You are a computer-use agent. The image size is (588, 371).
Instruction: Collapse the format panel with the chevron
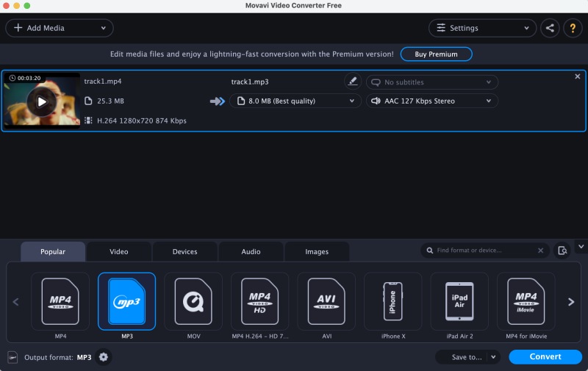click(581, 247)
